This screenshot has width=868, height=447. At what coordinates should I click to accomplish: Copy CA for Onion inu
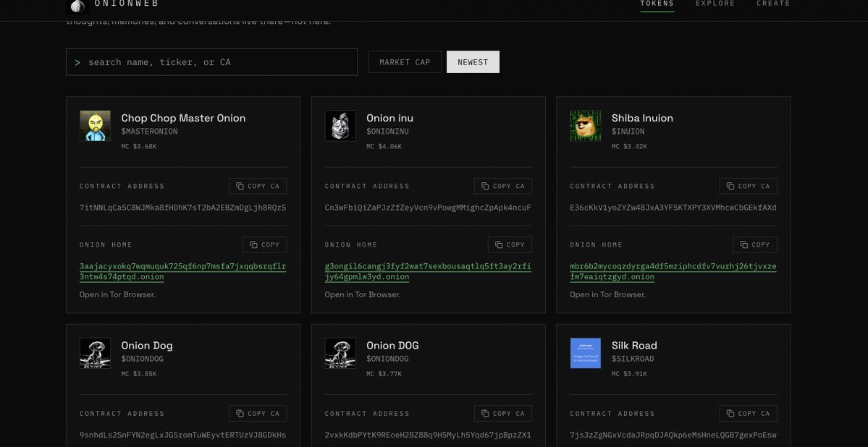click(x=503, y=186)
